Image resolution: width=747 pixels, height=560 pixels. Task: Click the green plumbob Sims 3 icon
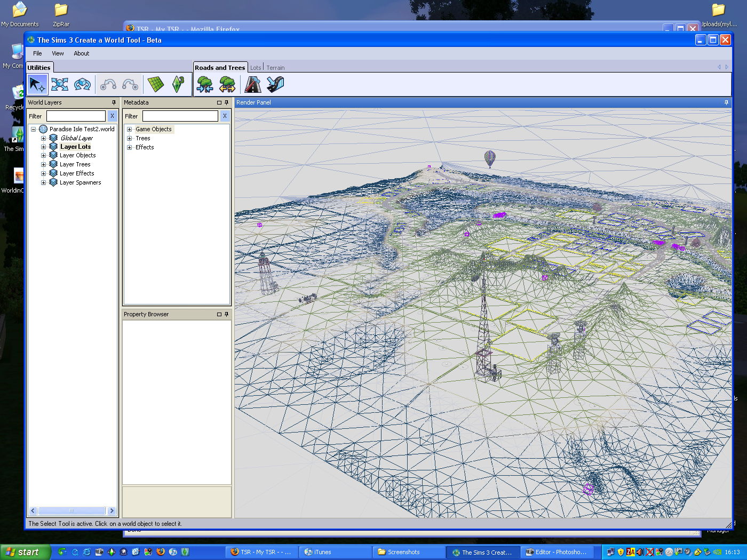(x=178, y=84)
